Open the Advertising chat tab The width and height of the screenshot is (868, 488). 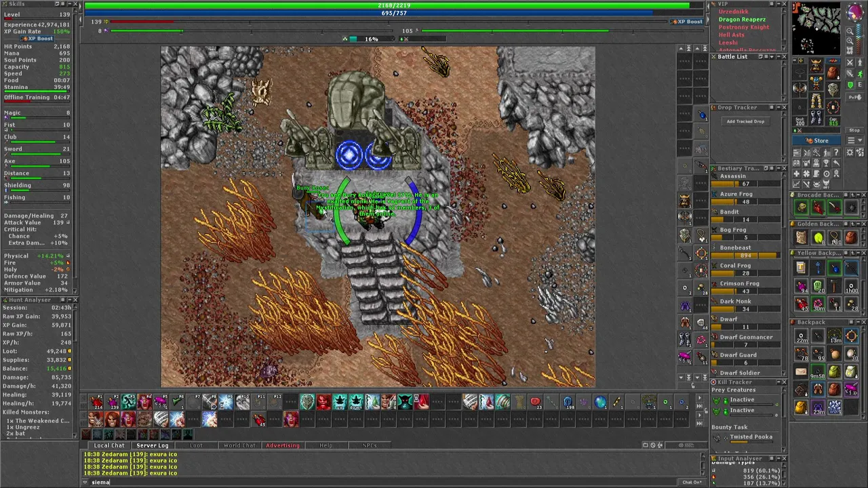pyautogui.click(x=283, y=445)
